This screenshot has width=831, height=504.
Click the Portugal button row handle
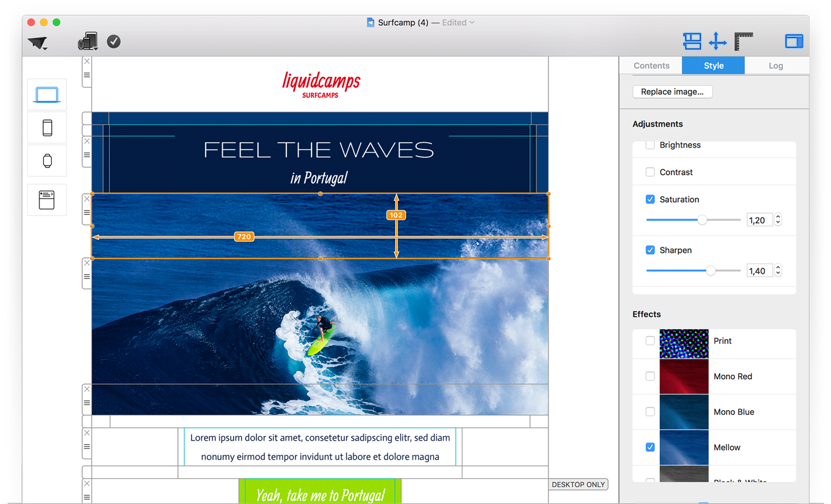coord(87,497)
